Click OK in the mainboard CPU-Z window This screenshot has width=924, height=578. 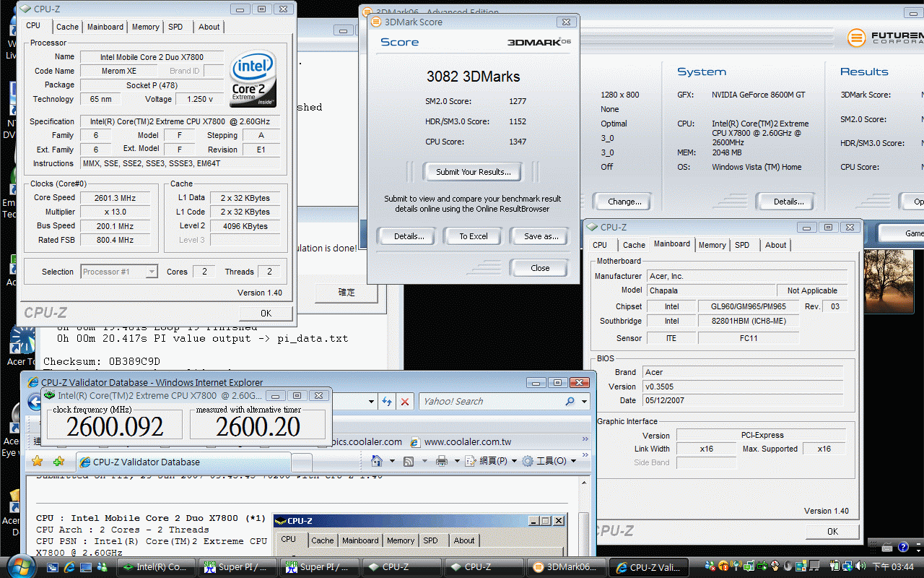832,531
